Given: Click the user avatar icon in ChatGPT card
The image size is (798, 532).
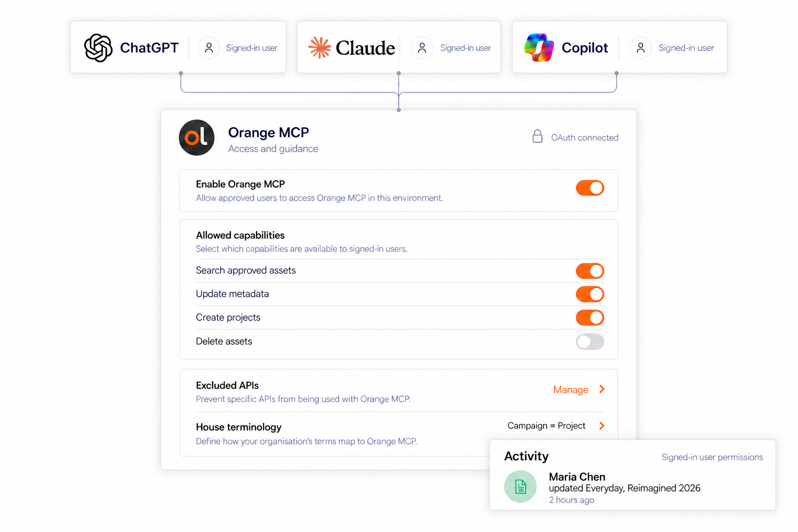Looking at the screenshot, I should tap(209, 48).
